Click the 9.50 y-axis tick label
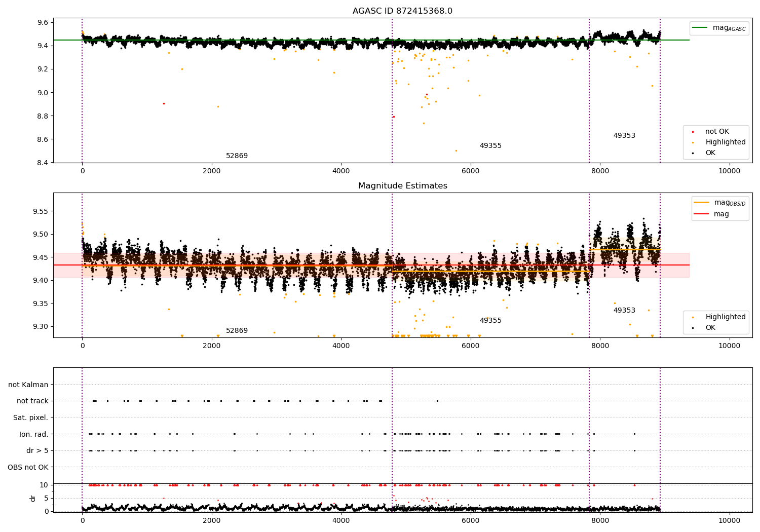 pyautogui.click(x=41, y=235)
